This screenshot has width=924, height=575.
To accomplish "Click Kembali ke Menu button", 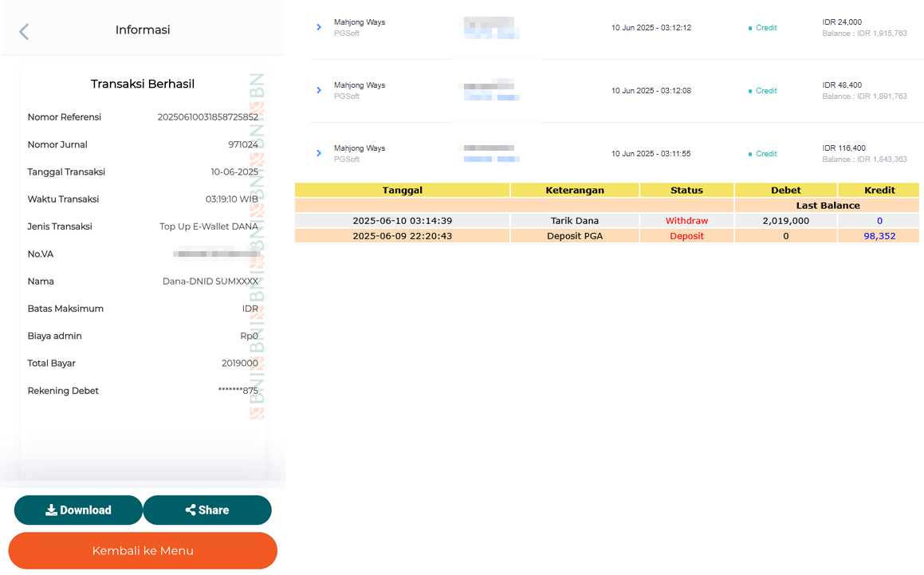I will click(143, 551).
